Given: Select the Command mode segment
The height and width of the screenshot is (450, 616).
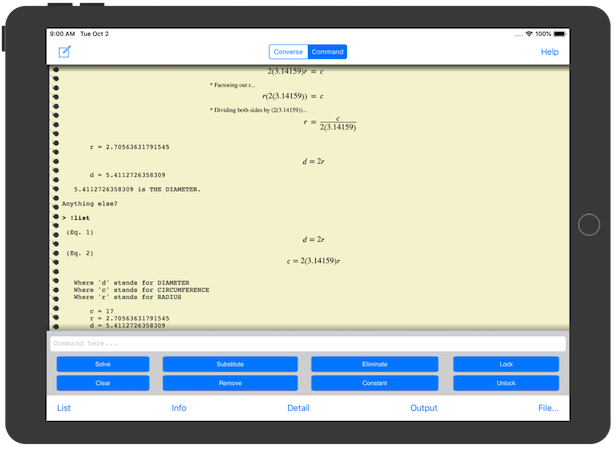Looking at the screenshot, I should tap(327, 52).
